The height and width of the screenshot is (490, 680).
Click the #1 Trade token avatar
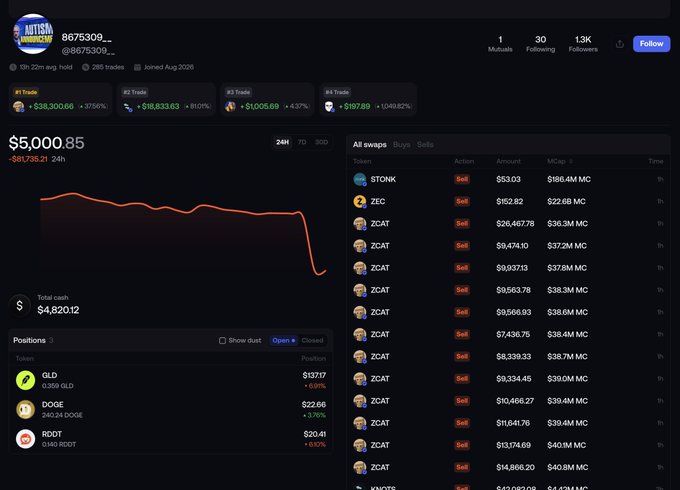(x=19, y=106)
